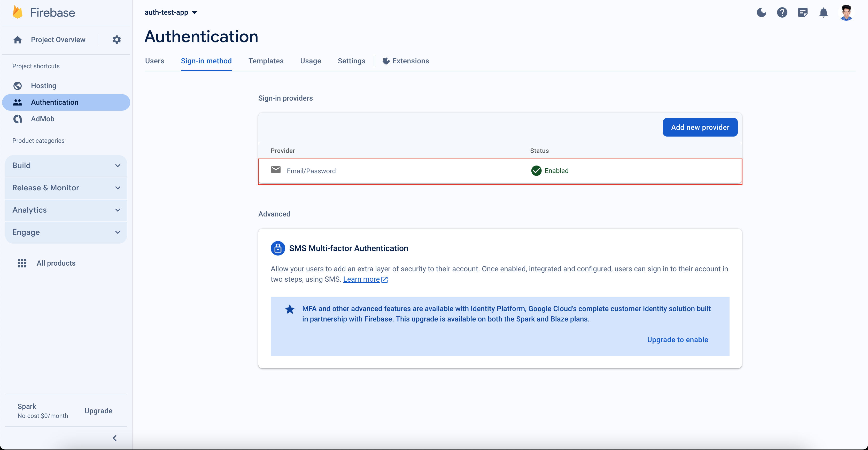Open All products grid view

point(56,263)
